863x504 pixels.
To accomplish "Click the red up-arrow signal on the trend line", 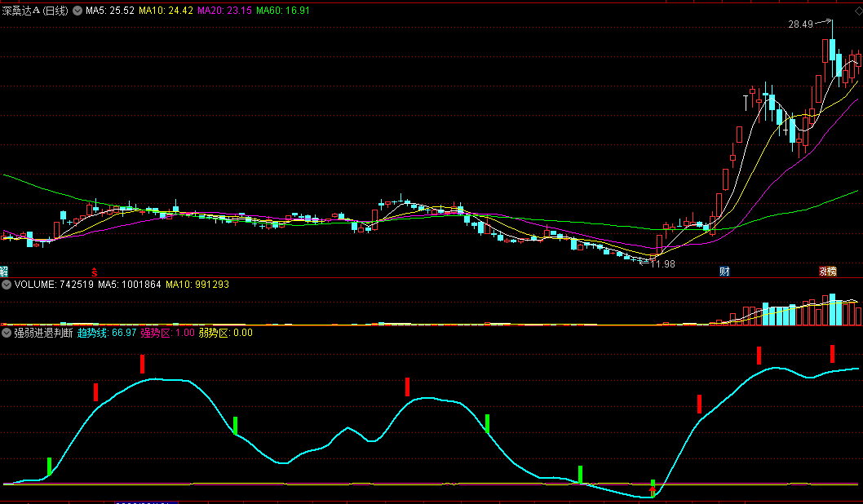I will point(653,489).
